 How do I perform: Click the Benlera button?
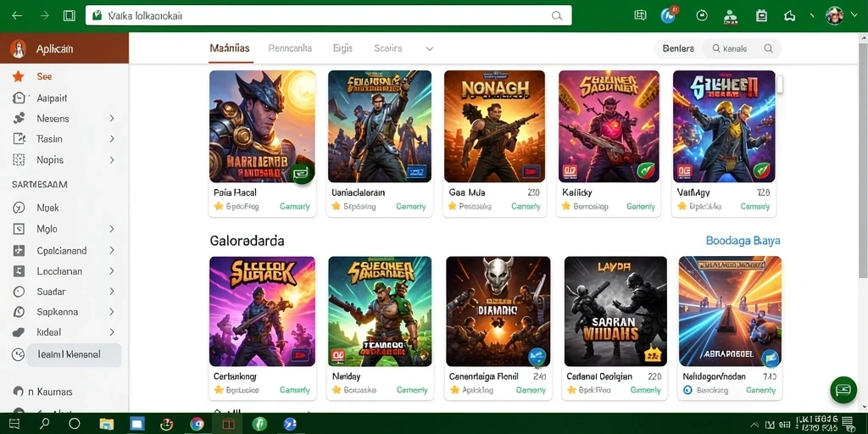678,48
